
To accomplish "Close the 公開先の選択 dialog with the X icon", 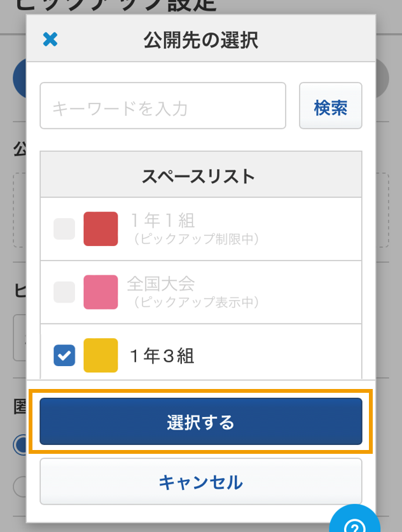I will coord(50,39).
